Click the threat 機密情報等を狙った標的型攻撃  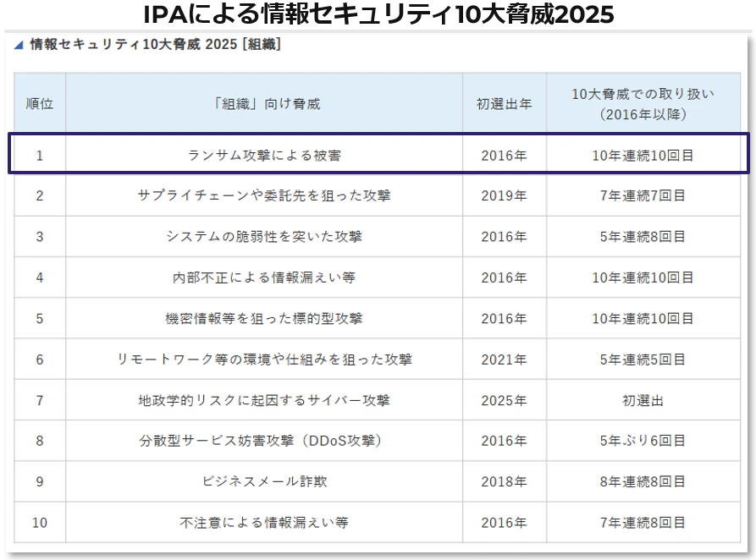coord(264,318)
